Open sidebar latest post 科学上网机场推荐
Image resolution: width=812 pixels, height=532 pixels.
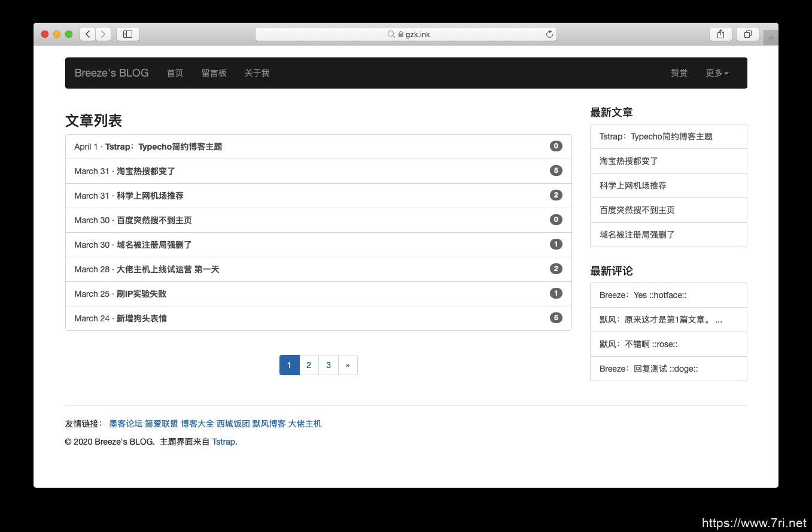(x=668, y=186)
